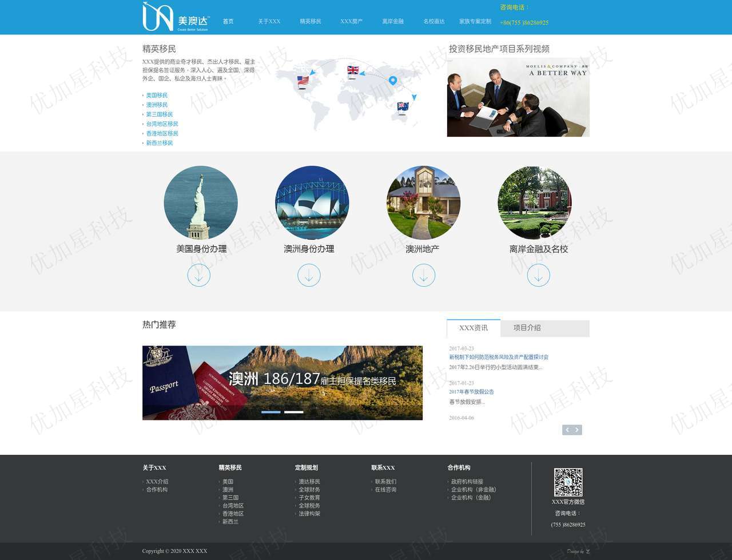Select the first banner slide indicator
The width and height of the screenshot is (732, 560).
coord(271,412)
